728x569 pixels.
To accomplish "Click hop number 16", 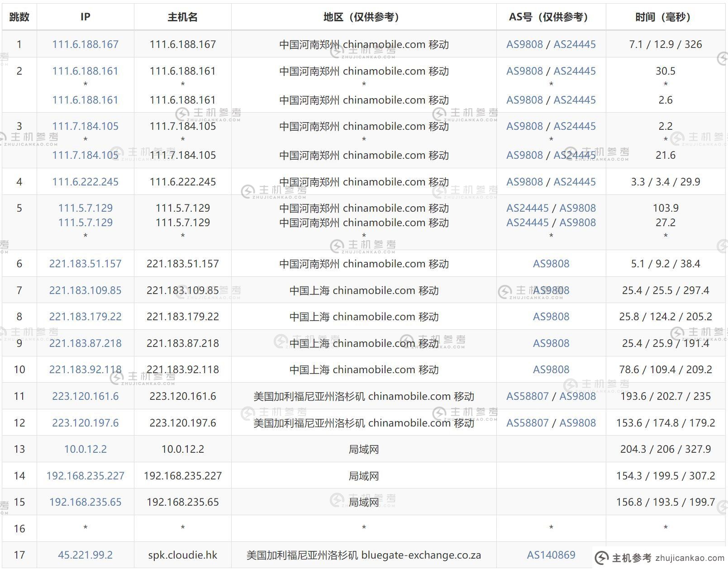I will [x=19, y=529].
